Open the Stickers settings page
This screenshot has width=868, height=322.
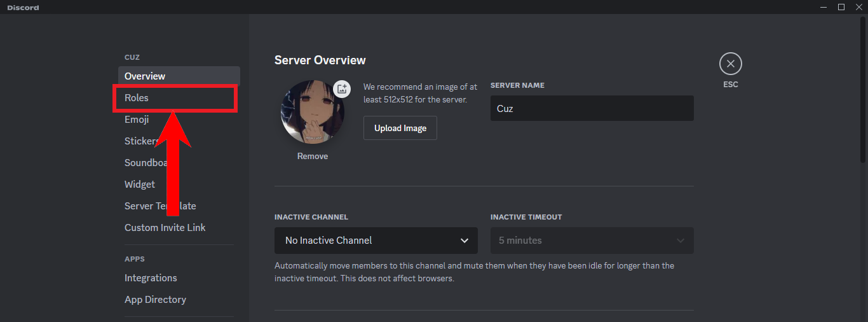click(179, 141)
